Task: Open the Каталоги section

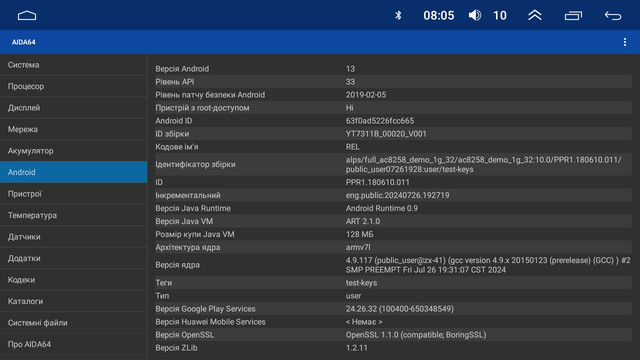Action: (73, 301)
